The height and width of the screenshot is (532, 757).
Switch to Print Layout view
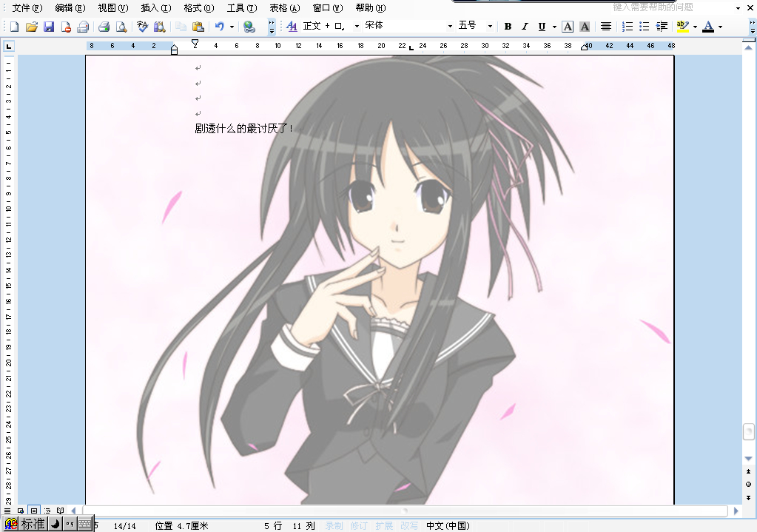click(34, 511)
